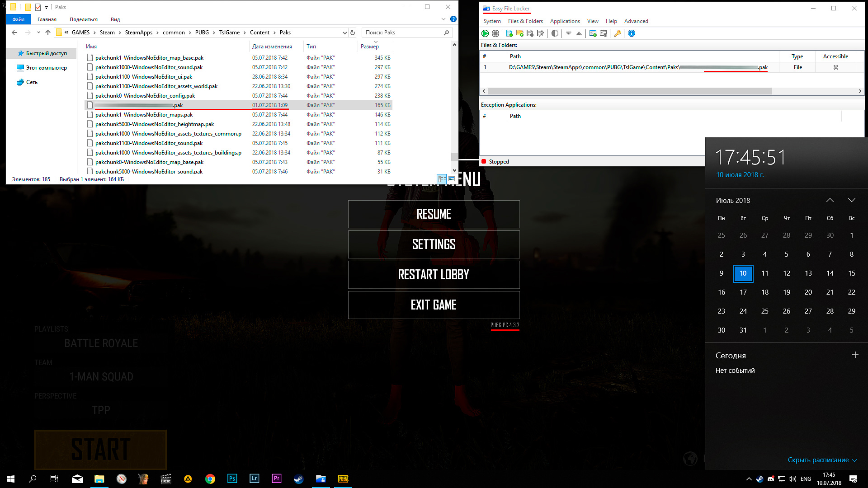Open the AIMP player taskbar icon
The width and height of the screenshot is (868, 488).
click(x=188, y=479)
